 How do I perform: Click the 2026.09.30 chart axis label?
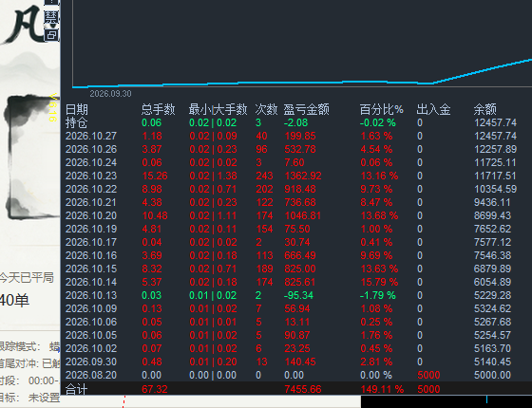pyautogui.click(x=110, y=94)
